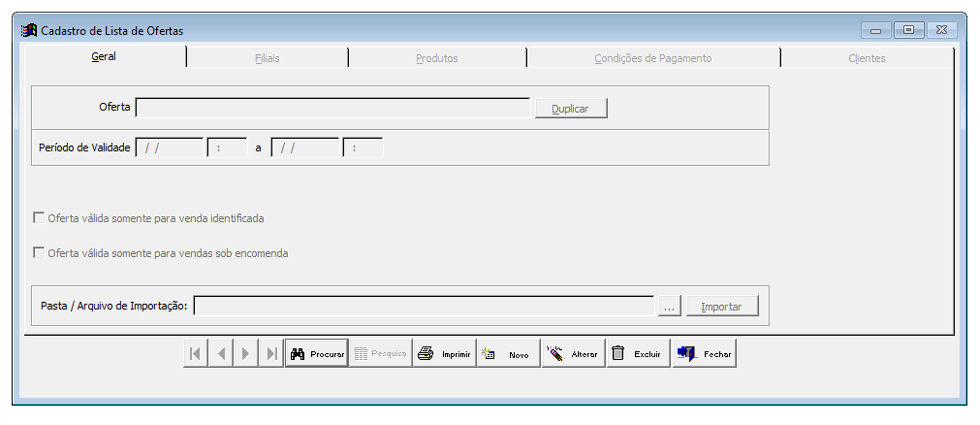This screenshot has height=425, width=980.
Task: Click the Pasta / Arquivo de Importação field
Action: (x=424, y=306)
